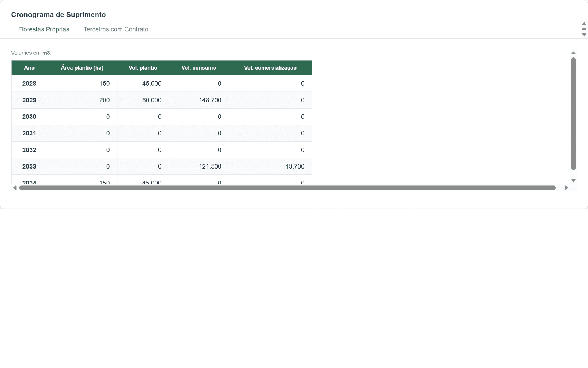
Task: Select the Área plantio (ha) header
Action: pos(82,68)
